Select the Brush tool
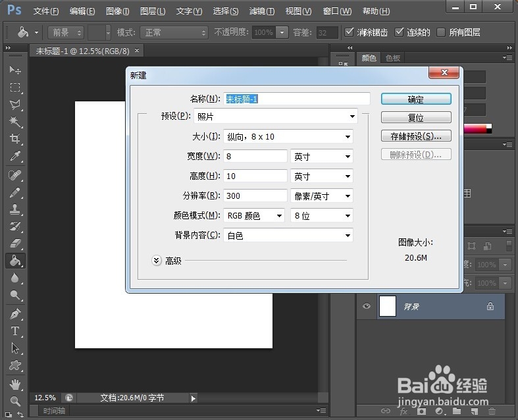The width and height of the screenshot is (518, 420). tap(15, 192)
